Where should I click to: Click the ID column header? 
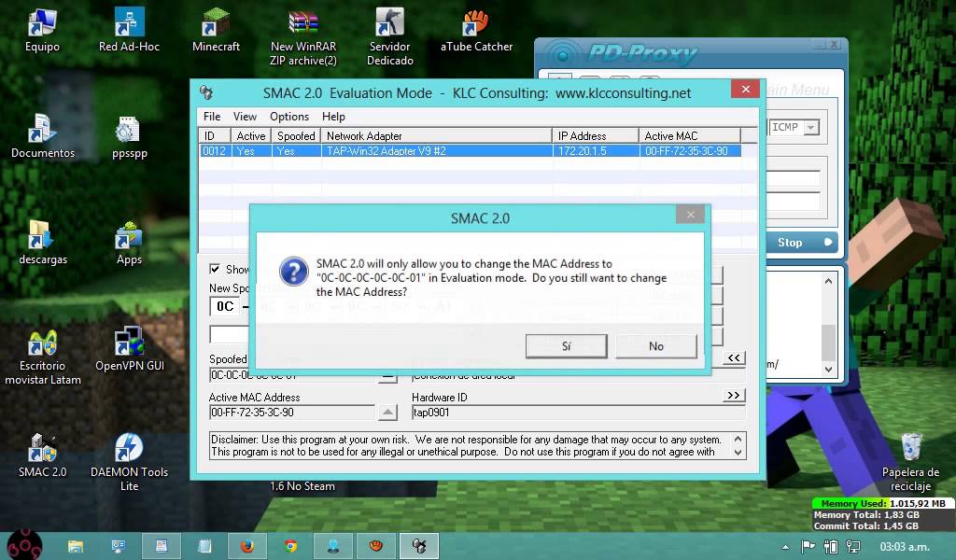coord(215,136)
